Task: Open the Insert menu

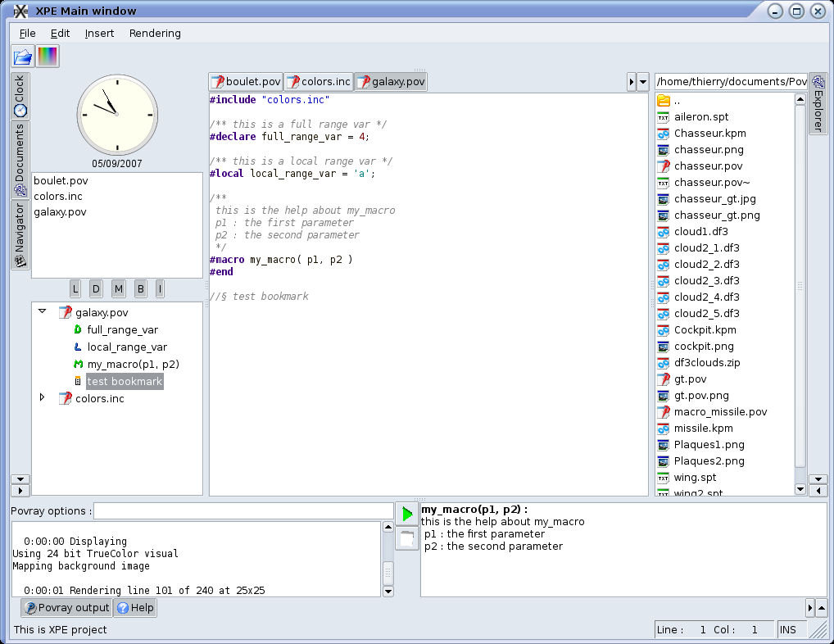Action: 99,34
